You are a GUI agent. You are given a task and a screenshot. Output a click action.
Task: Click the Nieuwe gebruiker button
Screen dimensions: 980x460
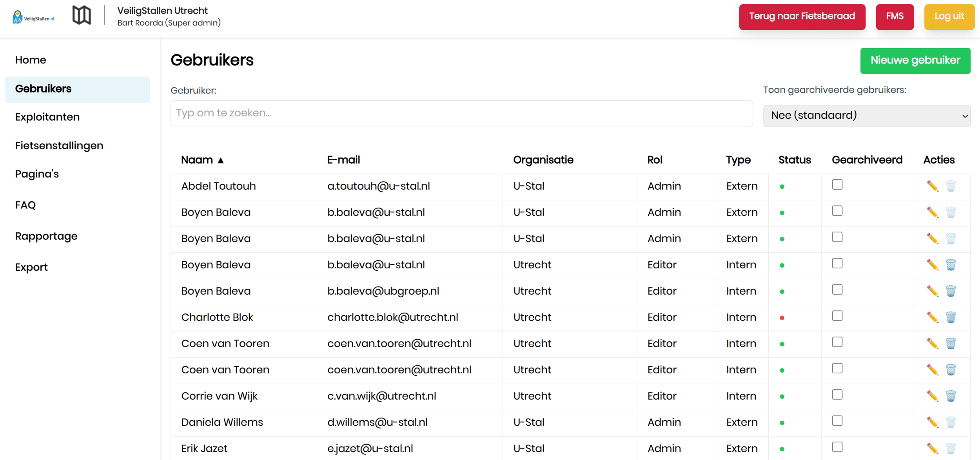[x=915, y=60]
